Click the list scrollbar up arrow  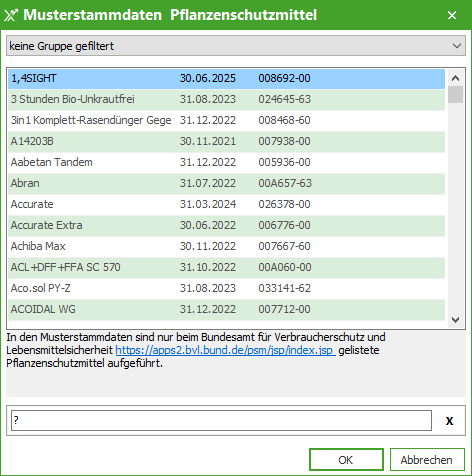[455, 78]
